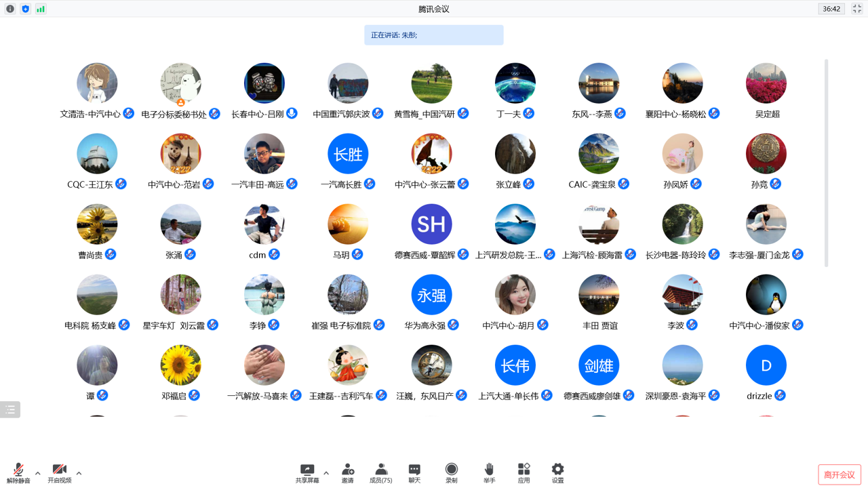Expand audio options arrow beside 解除静音
868x488 pixels.
[38, 473]
